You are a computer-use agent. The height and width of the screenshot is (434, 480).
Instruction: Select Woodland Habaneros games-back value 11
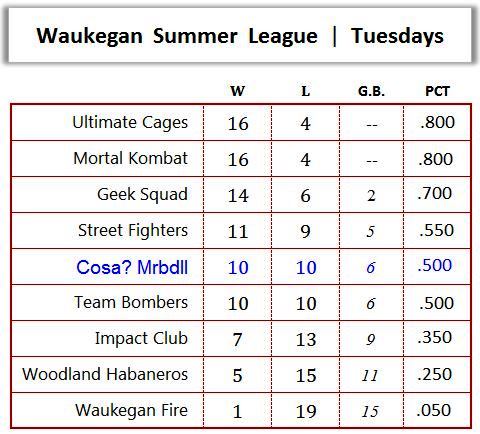pyautogui.click(x=371, y=375)
